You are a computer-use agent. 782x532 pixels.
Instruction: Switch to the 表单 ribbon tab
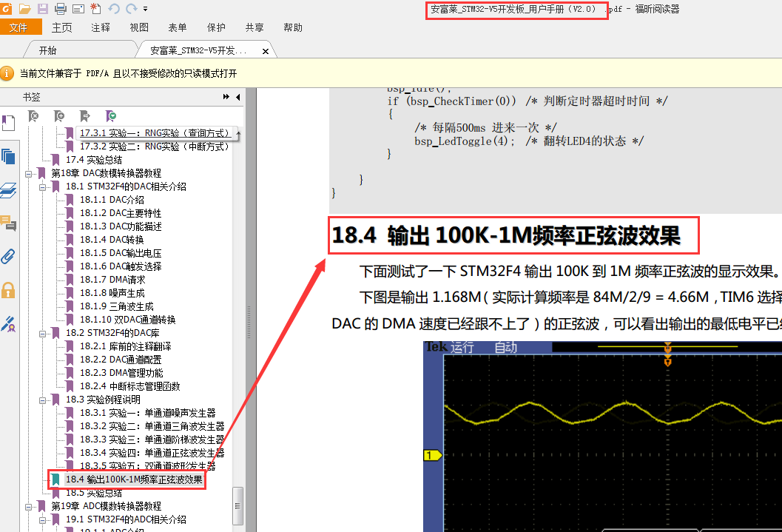178,27
